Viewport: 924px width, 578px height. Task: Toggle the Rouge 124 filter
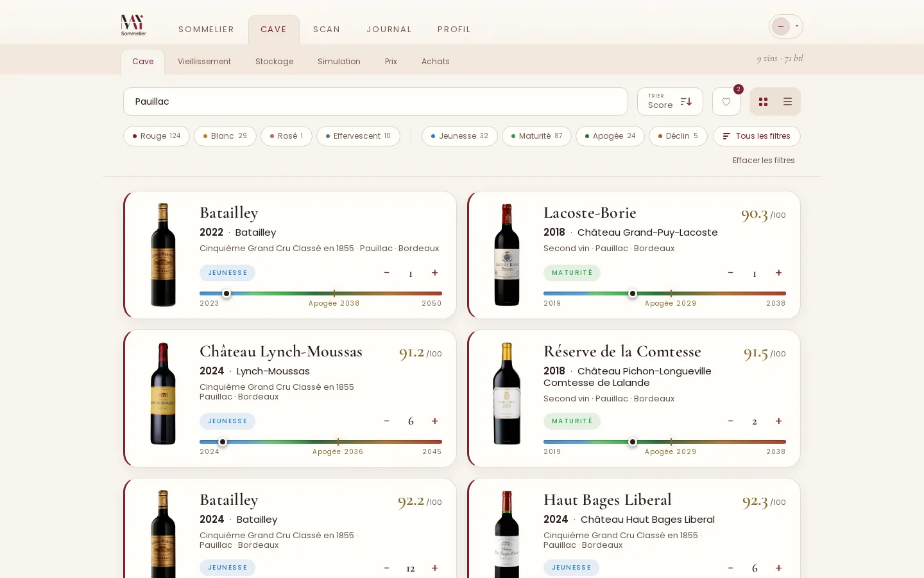click(x=157, y=136)
